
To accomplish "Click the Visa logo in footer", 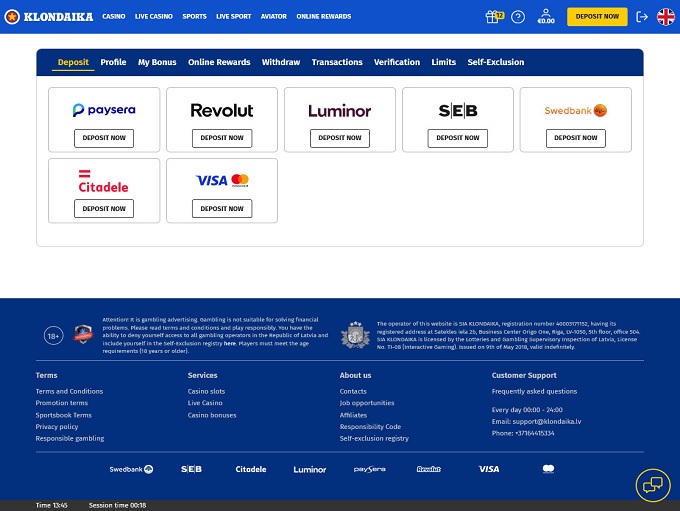I will 488,468.
